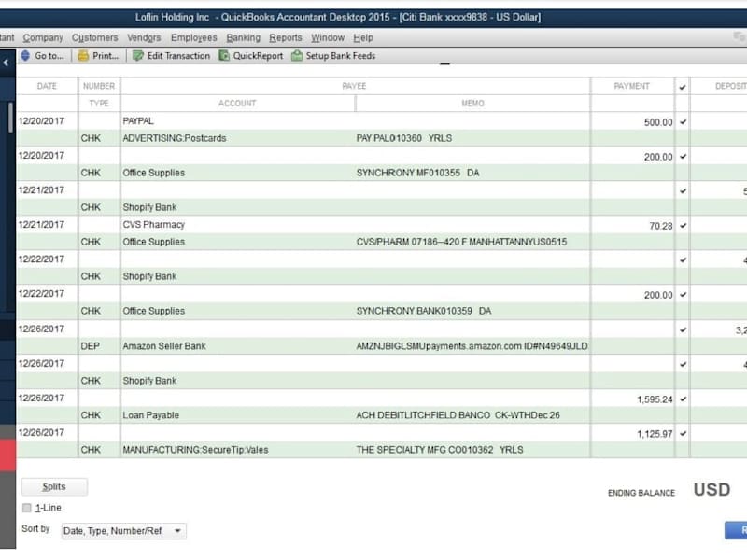Open the Vendors menu
Image resolution: width=747 pixels, height=560 pixels.
144,37
